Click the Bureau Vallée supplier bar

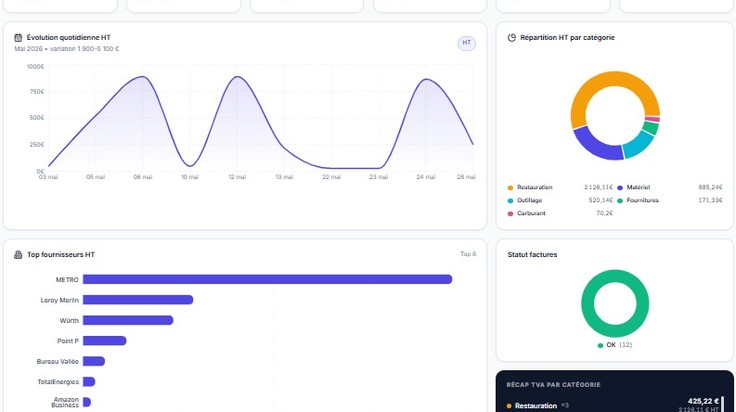94,361
